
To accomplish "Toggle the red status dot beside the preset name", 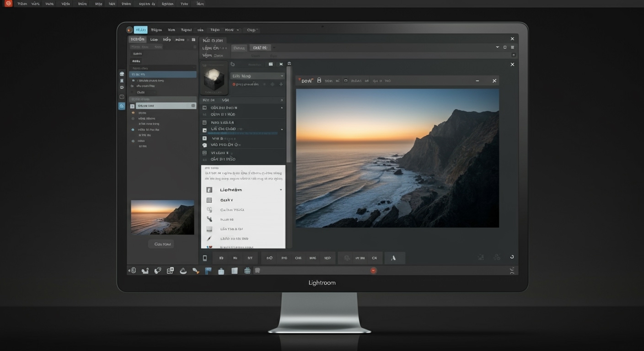I will pos(235,84).
